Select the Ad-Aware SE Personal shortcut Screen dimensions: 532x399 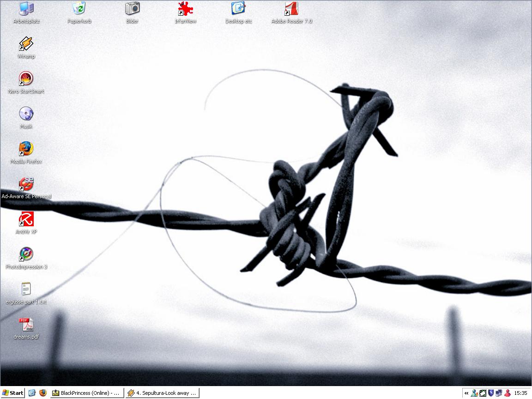26,184
